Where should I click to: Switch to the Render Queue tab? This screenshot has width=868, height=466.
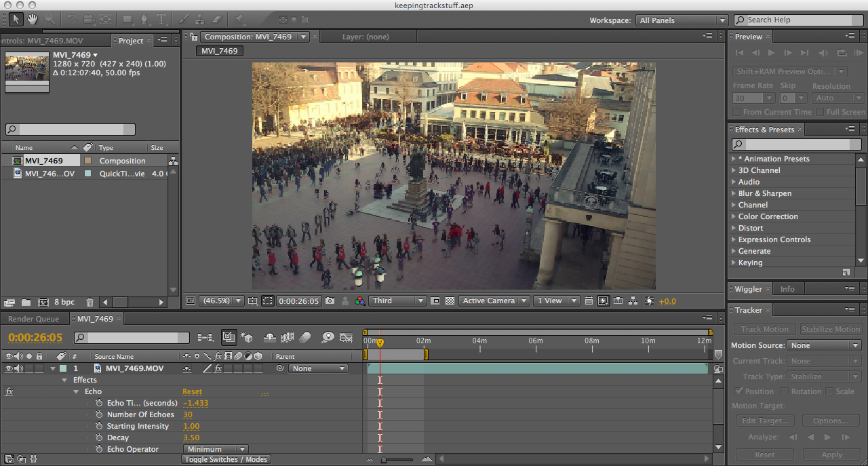click(x=34, y=319)
